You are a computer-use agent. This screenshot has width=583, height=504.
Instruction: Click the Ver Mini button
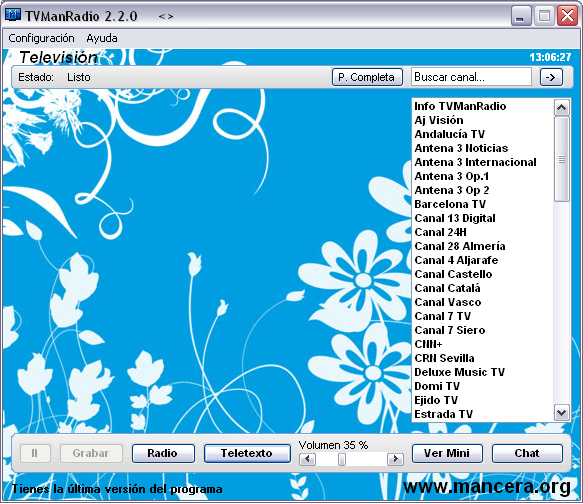click(x=447, y=453)
